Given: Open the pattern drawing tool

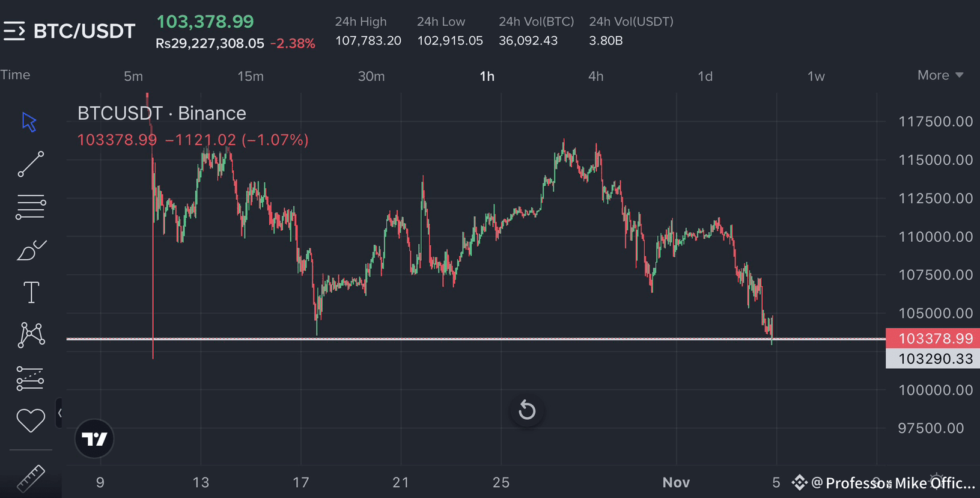Looking at the screenshot, I should [31, 335].
